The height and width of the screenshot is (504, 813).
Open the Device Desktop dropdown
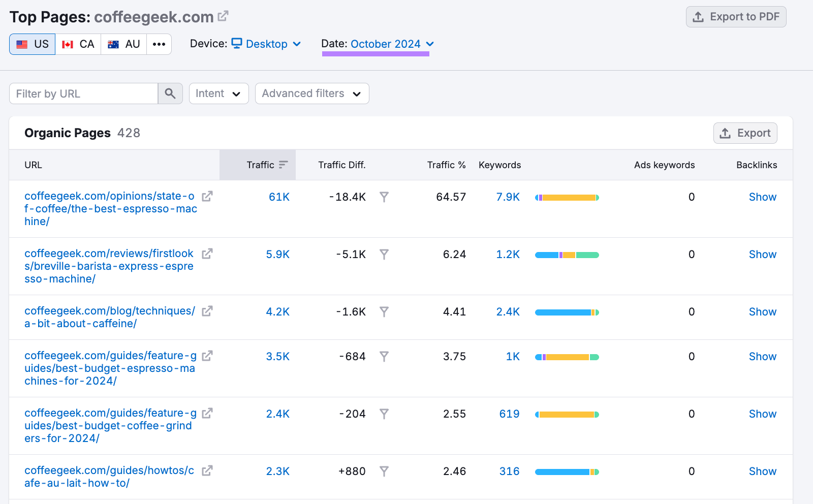(266, 44)
